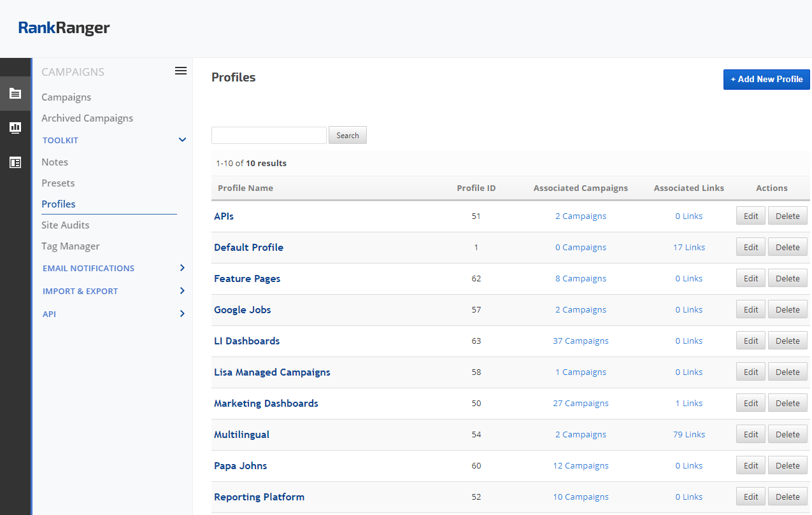This screenshot has height=515, width=812.
Task: Open the Marketing Dashboards profile name
Action: coord(266,404)
